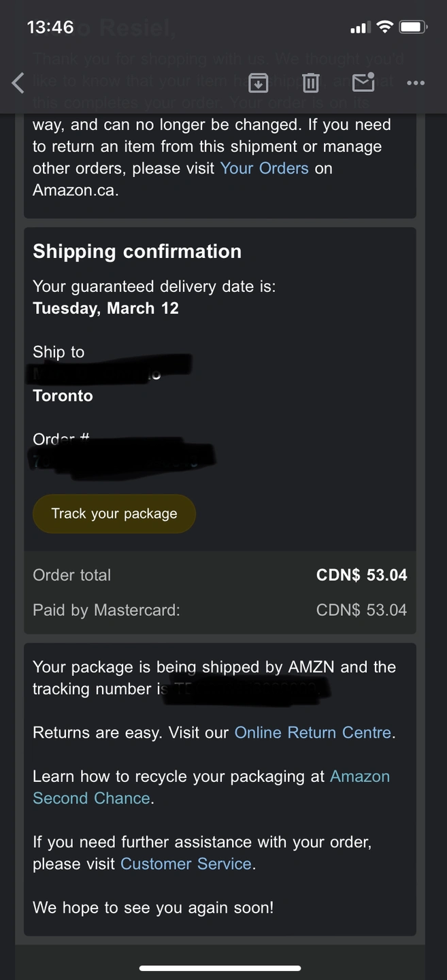
Task: Tap the bold Order total CDN$ 53.04 amount
Action: tap(362, 575)
